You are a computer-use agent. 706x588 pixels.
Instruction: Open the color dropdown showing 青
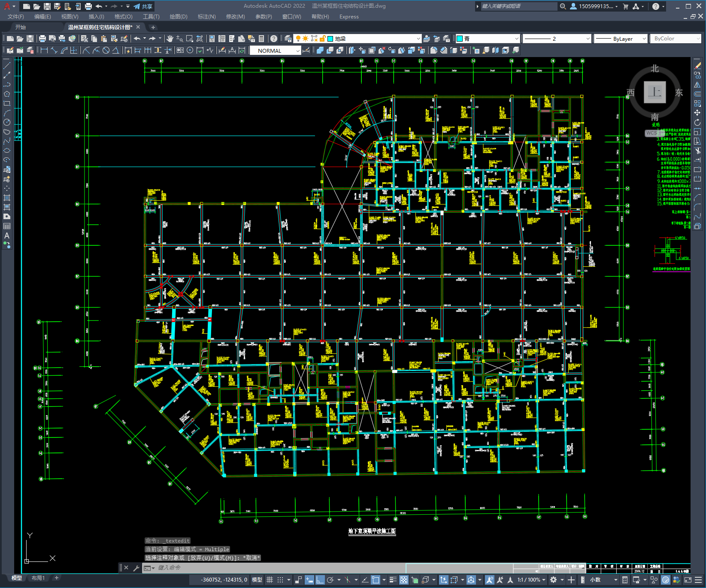tap(488, 39)
